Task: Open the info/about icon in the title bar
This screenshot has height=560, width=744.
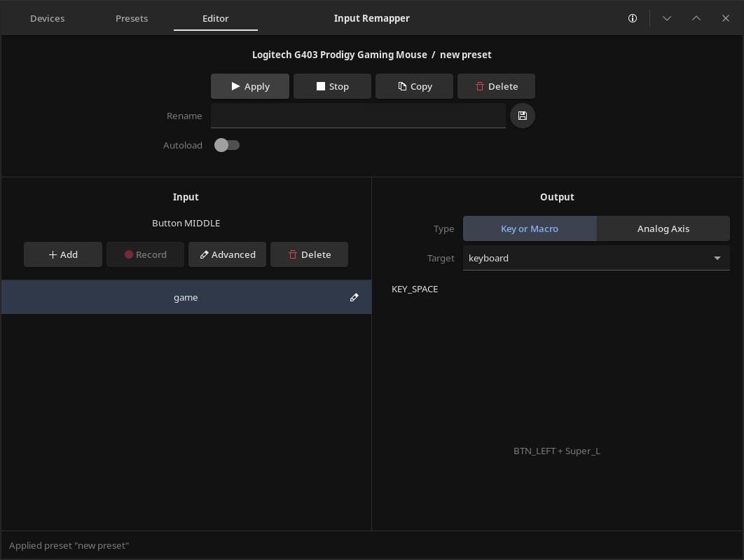Action: [633, 18]
